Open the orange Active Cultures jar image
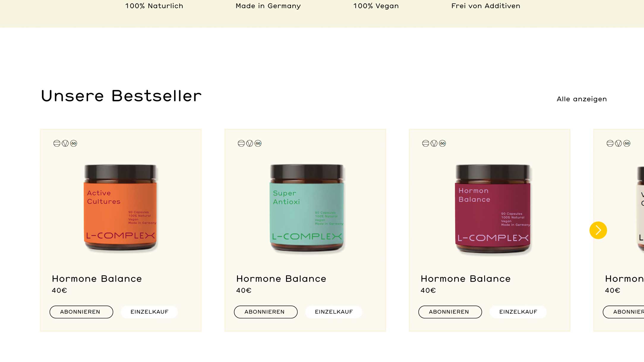Viewport: 644px width, 362px height. point(120,208)
